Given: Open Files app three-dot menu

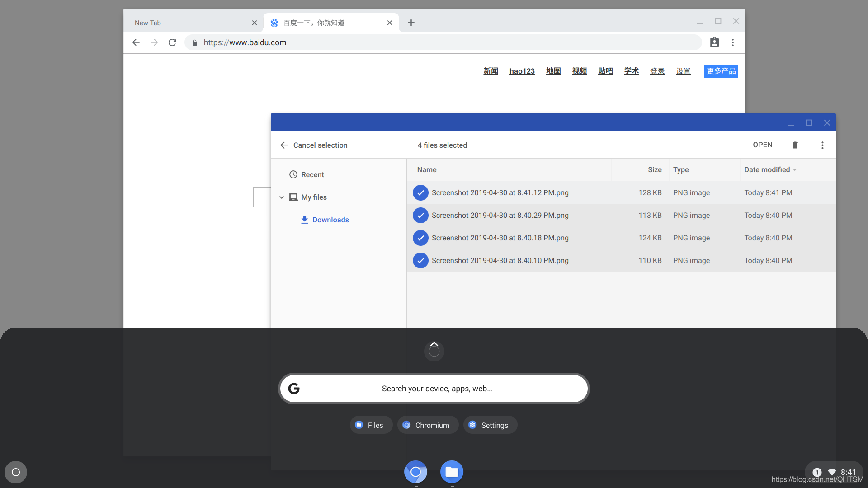Looking at the screenshot, I should click(x=822, y=145).
